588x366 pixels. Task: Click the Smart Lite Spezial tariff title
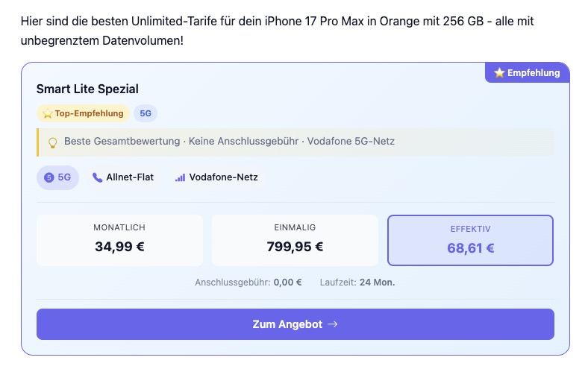tap(87, 89)
